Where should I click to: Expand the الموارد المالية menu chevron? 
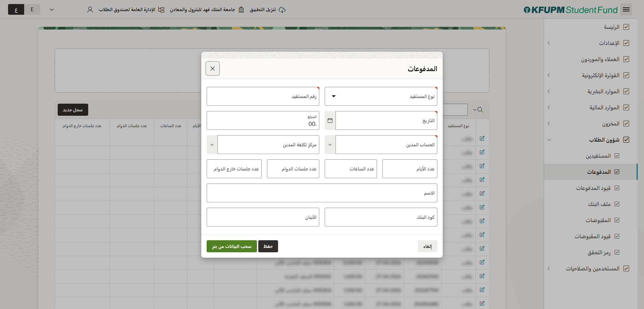tap(549, 107)
